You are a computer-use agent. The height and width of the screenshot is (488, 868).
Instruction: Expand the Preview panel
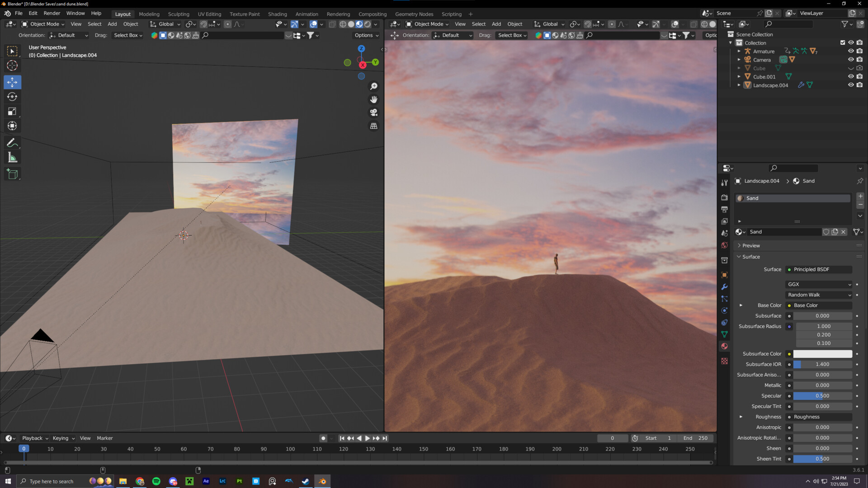pos(750,245)
